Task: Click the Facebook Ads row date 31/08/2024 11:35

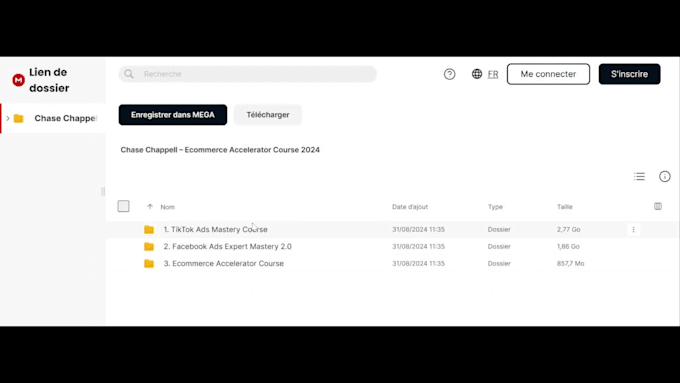Action: tap(418, 246)
